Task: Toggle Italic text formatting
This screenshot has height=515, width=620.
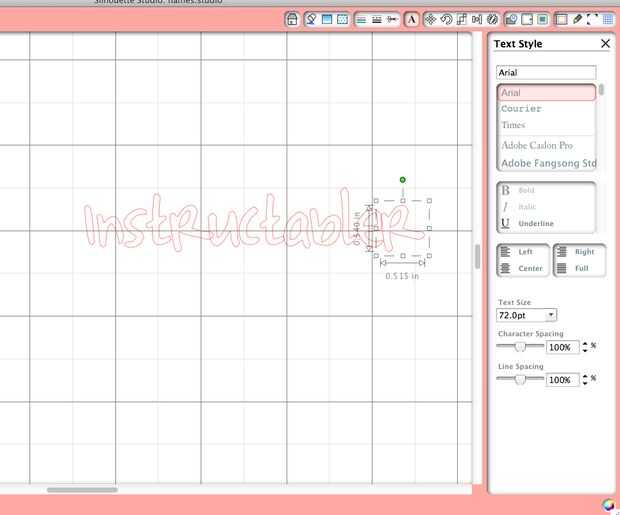Action: point(518,207)
